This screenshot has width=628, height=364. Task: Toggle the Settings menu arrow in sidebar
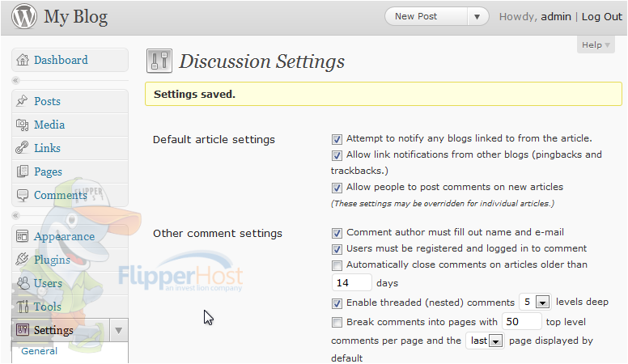(118, 330)
